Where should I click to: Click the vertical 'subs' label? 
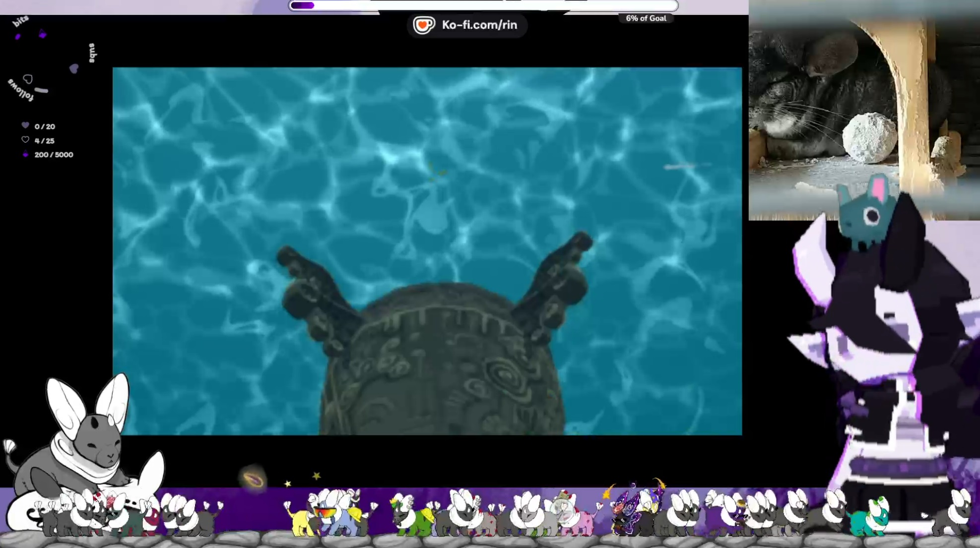92,53
